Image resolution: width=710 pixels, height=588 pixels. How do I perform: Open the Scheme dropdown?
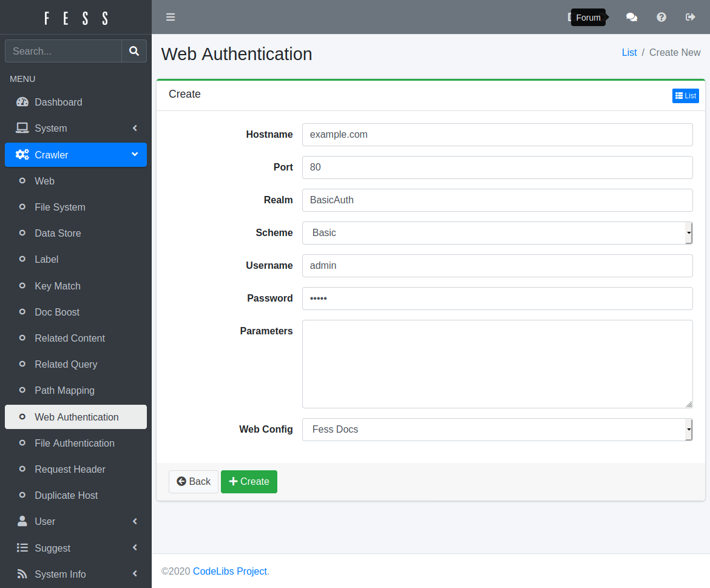[x=497, y=233]
